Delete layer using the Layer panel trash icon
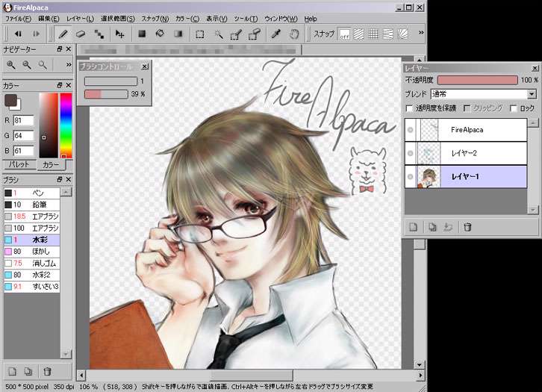Viewport: 542px width, 392px height. click(467, 227)
